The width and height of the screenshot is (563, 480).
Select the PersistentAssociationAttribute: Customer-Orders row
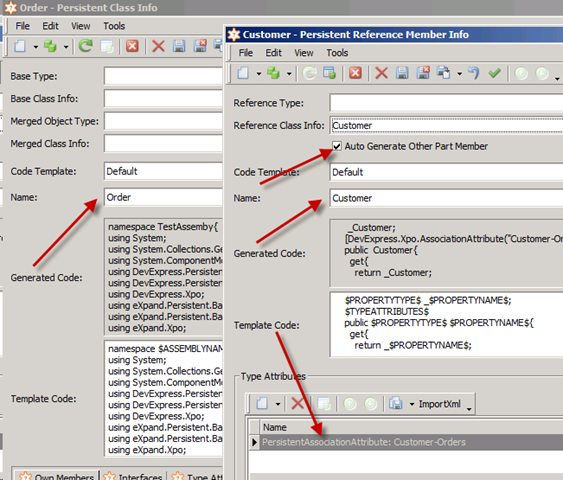pos(406,442)
